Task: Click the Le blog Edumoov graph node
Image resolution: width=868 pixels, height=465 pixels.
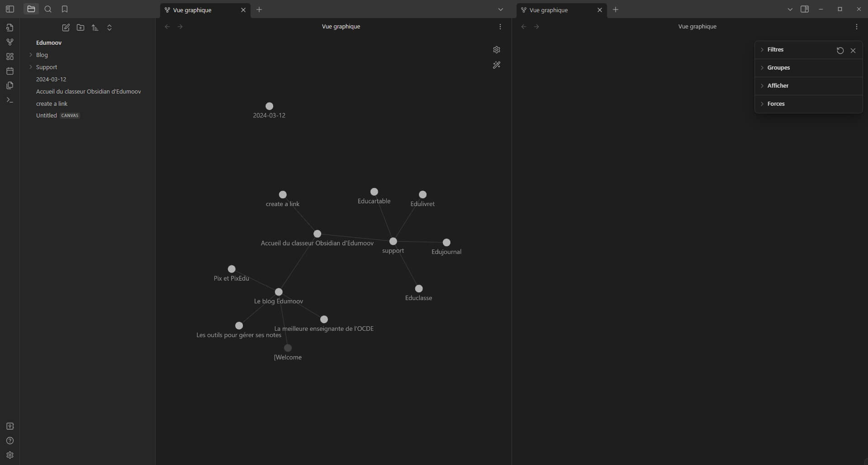Action: coord(279,292)
